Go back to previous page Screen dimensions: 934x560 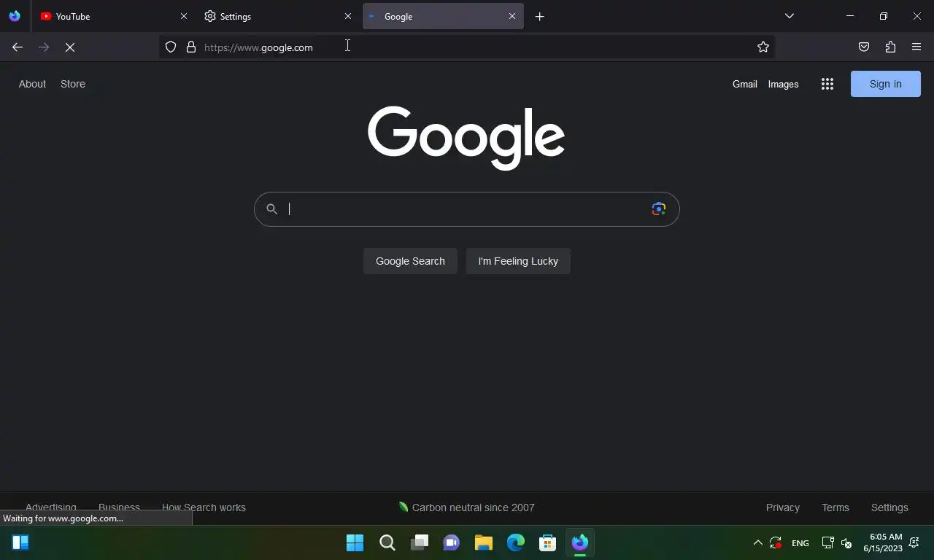tap(18, 47)
